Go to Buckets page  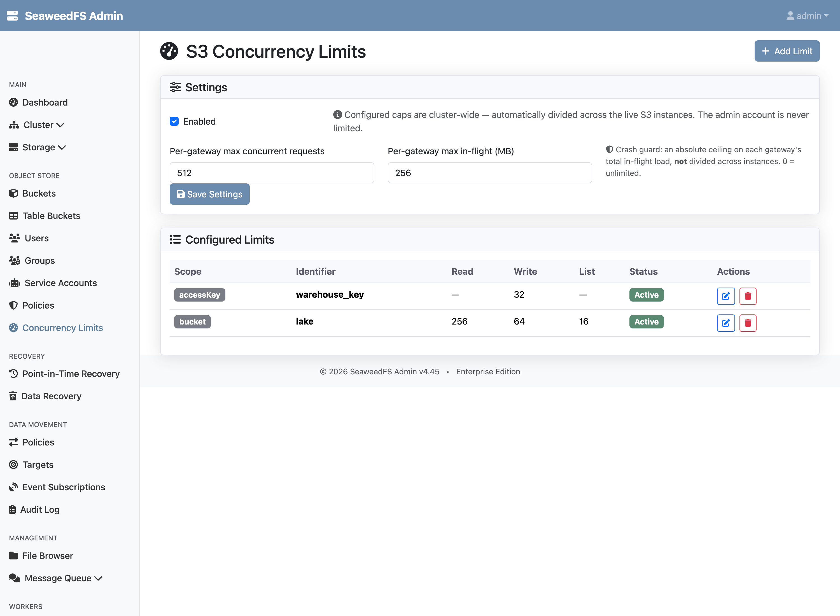[x=39, y=193]
